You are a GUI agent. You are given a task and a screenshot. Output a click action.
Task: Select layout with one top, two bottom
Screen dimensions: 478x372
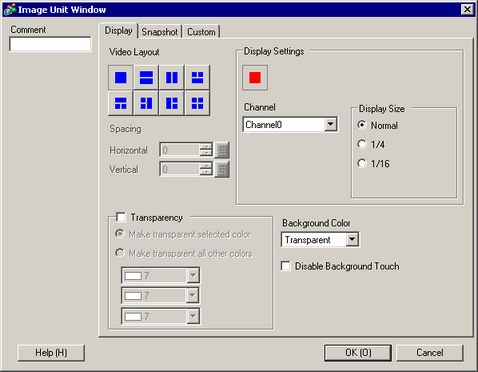121,103
